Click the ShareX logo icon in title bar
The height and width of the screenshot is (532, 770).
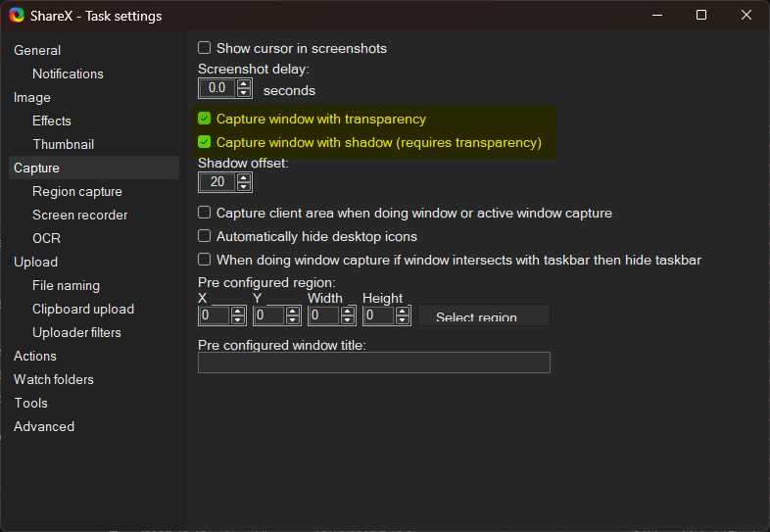pos(17,16)
